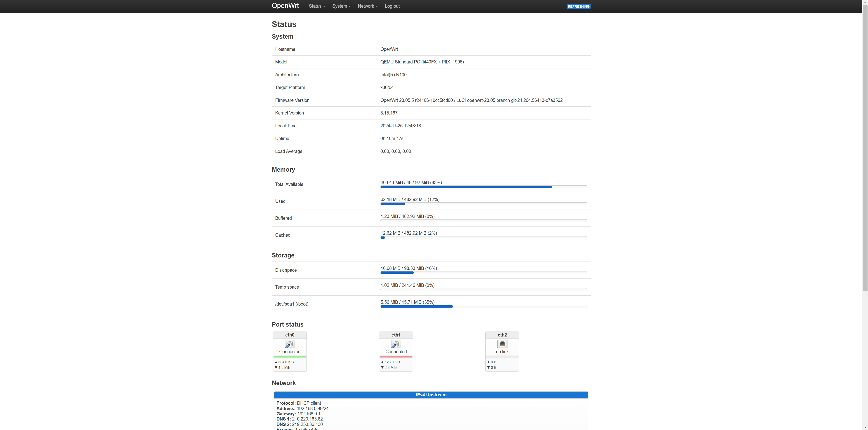Click DNS 1 value 210.220.163.82
Viewport: 868px width, 430px height.
[x=307, y=419]
